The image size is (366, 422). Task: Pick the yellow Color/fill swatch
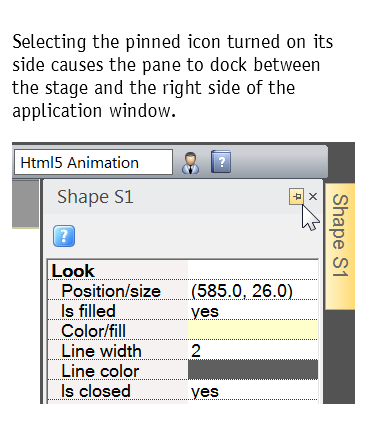click(x=253, y=330)
